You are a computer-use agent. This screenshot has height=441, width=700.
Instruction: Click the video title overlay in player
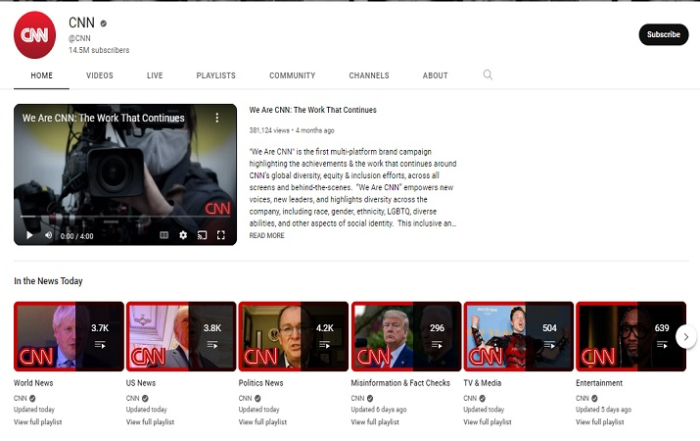click(103, 118)
